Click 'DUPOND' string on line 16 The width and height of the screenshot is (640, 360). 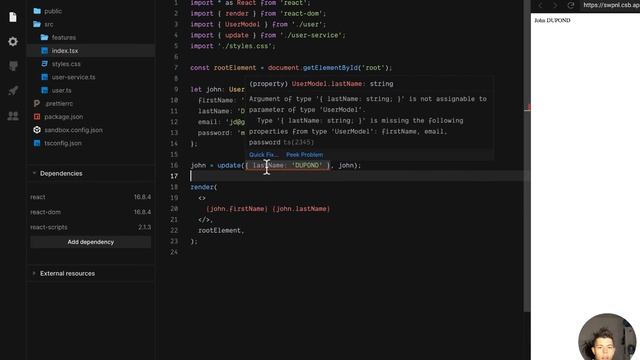(x=307, y=165)
